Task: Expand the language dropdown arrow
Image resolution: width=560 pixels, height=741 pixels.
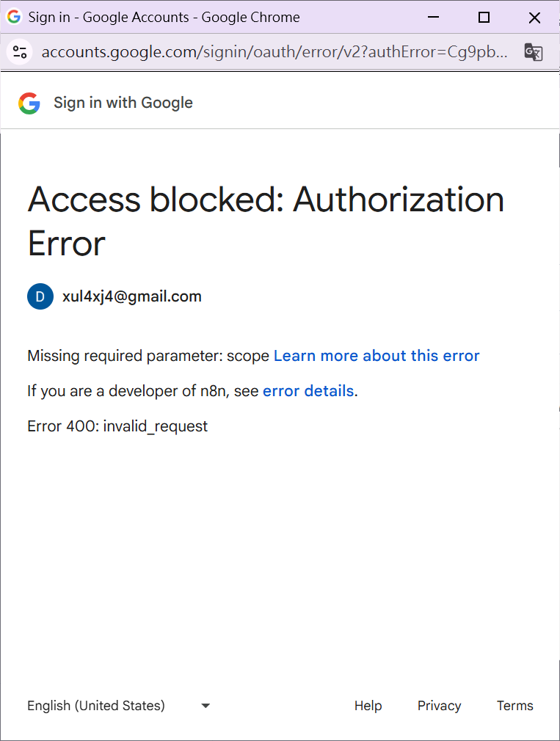Action: pos(206,706)
